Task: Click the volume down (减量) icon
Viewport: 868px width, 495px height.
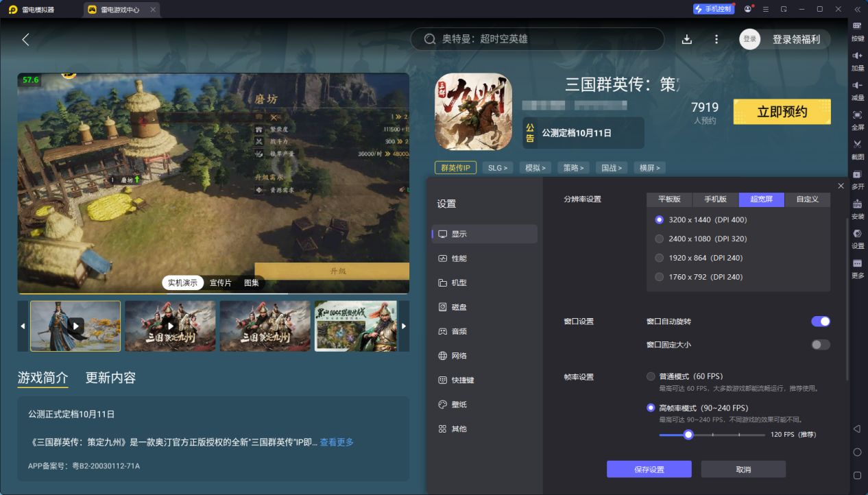Action: pyautogui.click(x=857, y=86)
